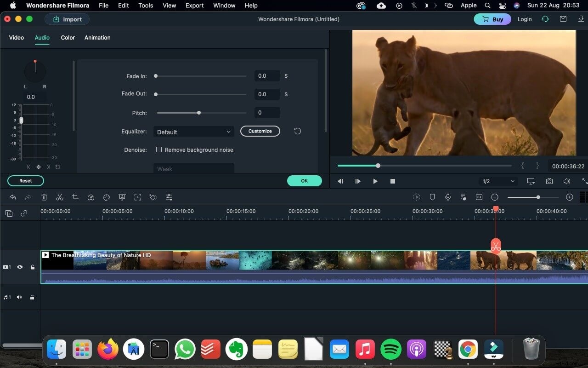Toggle visibility of the video track
Image resolution: width=588 pixels, height=368 pixels.
tap(20, 267)
